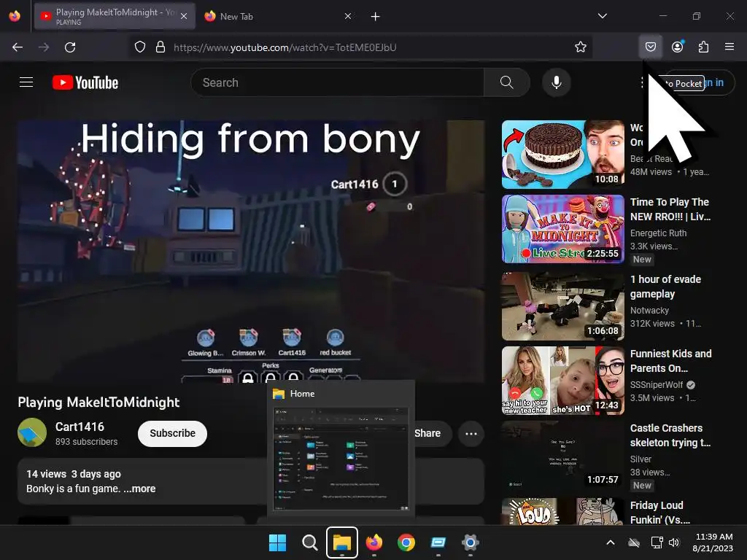
Task: Open Google Chrome from the taskbar
Action: [x=406, y=542]
